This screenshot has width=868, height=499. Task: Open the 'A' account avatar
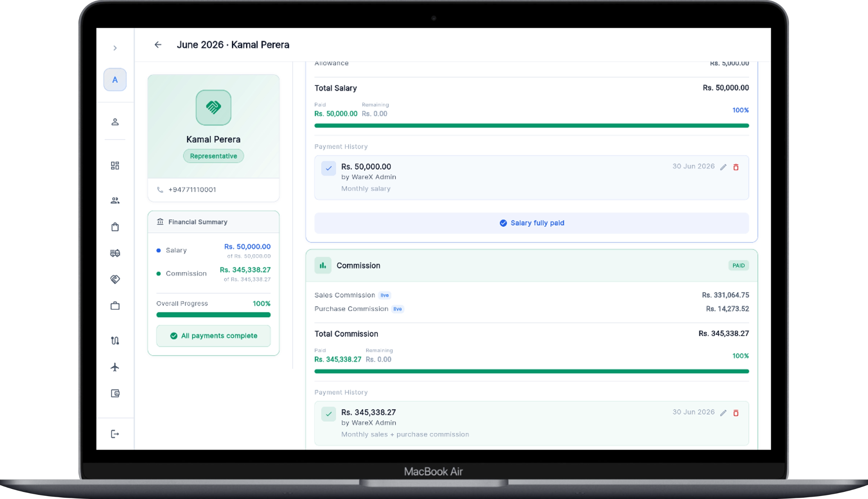pyautogui.click(x=115, y=79)
